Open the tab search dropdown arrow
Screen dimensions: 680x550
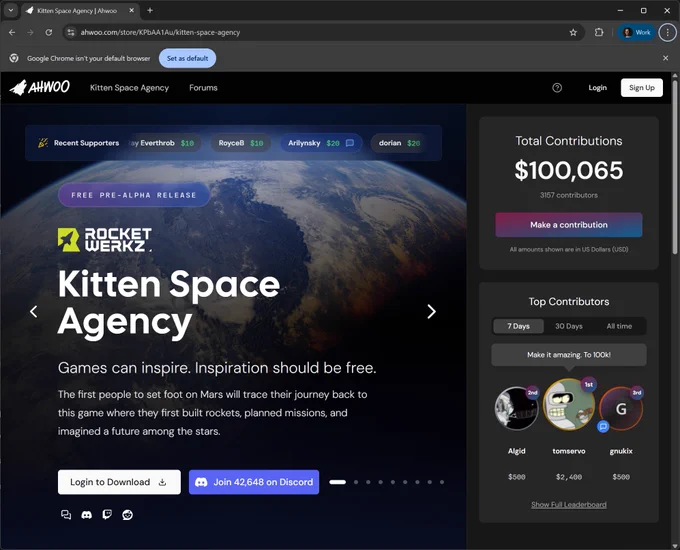tap(11, 10)
